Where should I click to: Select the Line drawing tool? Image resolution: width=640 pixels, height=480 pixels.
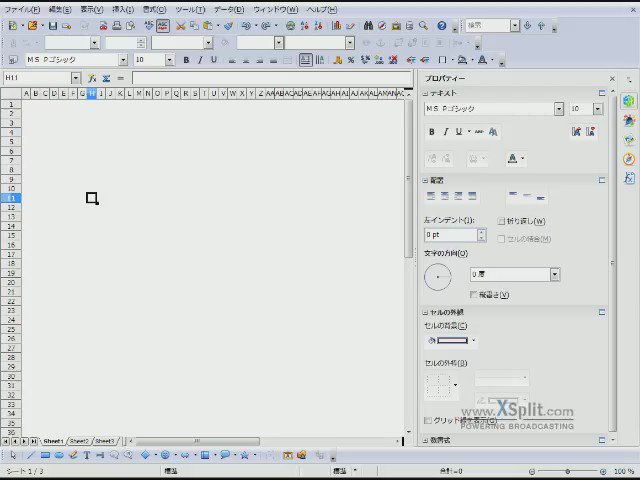point(31,455)
